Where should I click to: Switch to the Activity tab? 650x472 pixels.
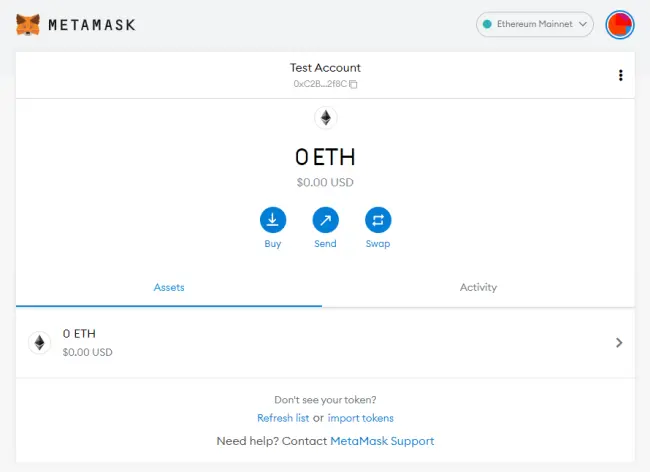478,287
